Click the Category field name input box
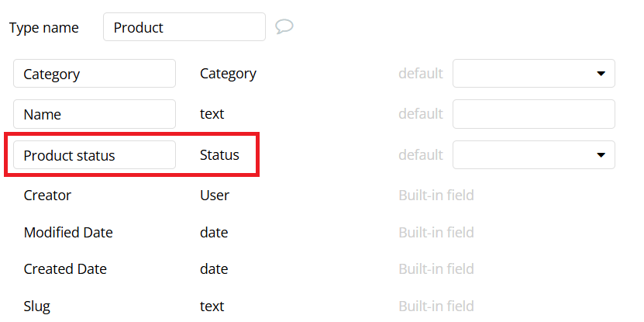 (x=95, y=74)
